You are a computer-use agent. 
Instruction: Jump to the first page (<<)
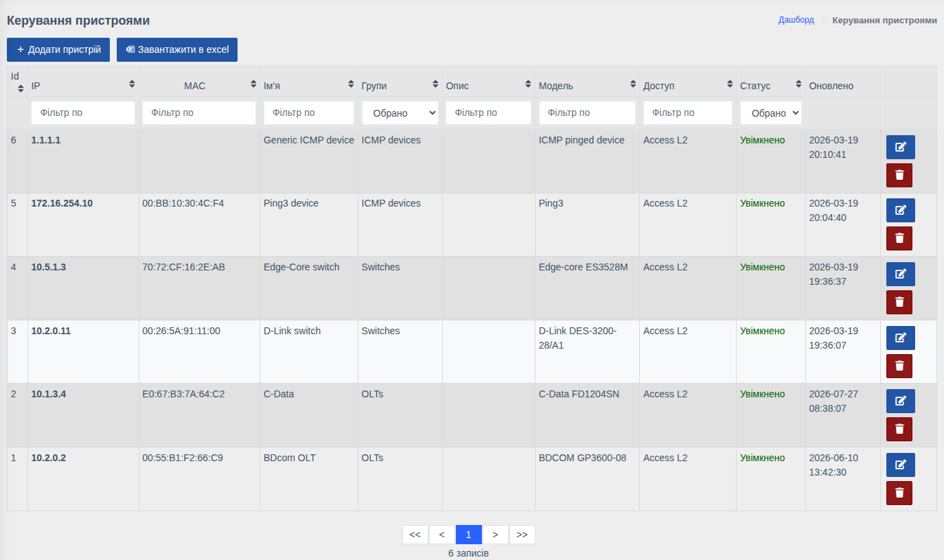pos(415,535)
